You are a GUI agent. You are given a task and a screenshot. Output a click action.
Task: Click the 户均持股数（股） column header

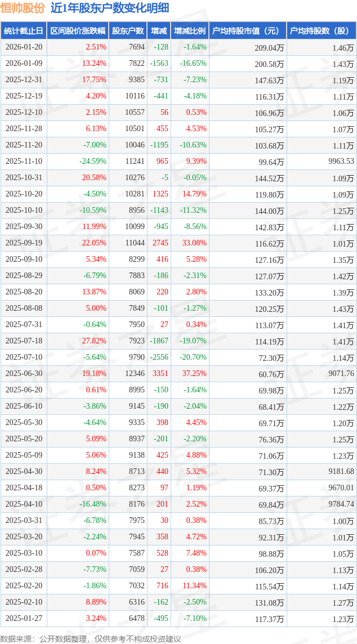(x=320, y=31)
